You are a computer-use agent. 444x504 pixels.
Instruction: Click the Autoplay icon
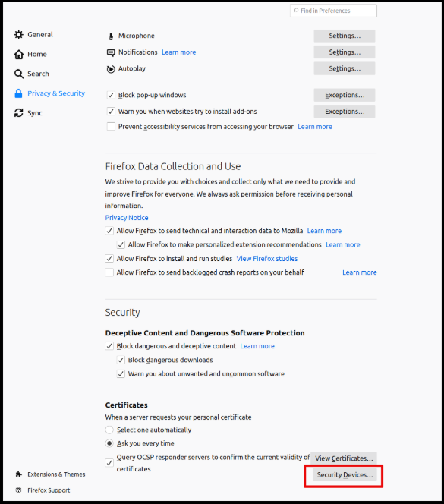111,69
